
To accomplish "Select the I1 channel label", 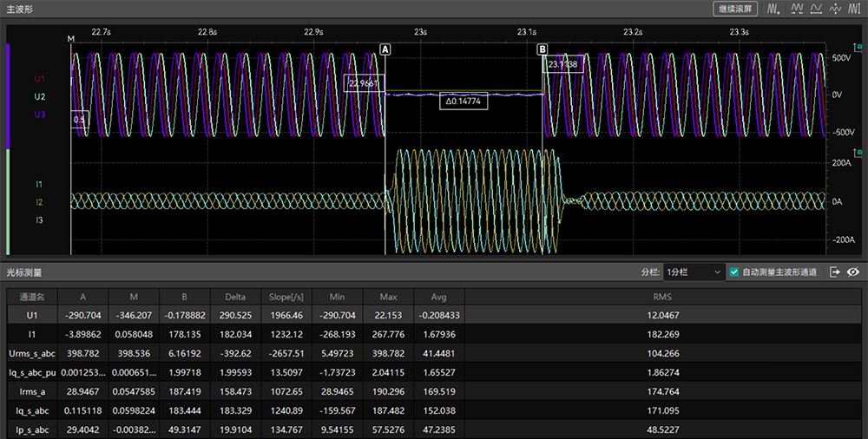I will tap(39, 184).
